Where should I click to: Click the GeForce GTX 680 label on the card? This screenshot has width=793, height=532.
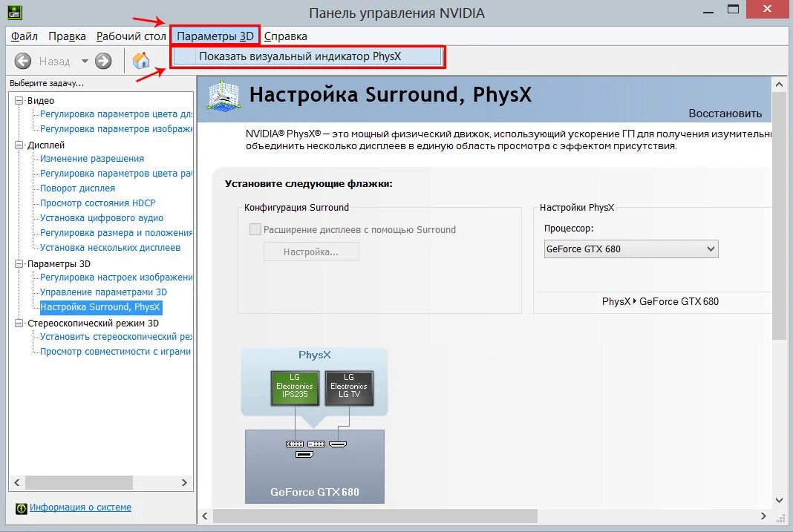click(315, 492)
